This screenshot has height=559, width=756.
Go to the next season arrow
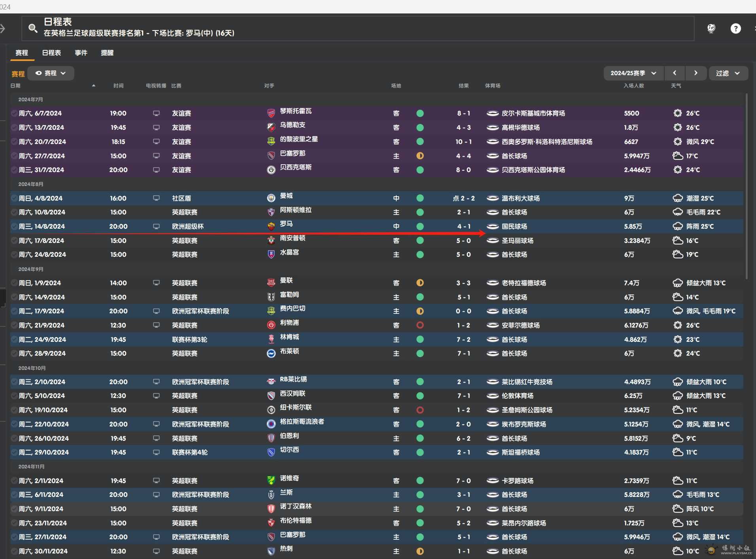tap(696, 73)
